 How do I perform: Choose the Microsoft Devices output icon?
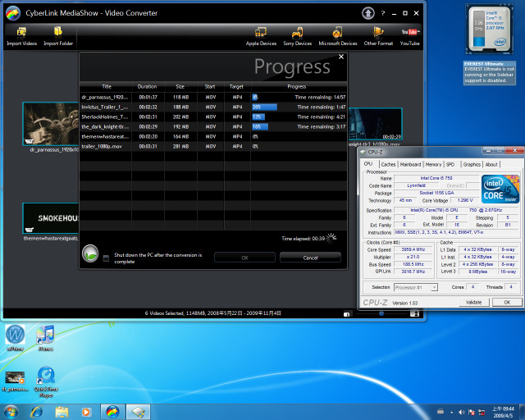pyautogui.click(x=337, y=36)
